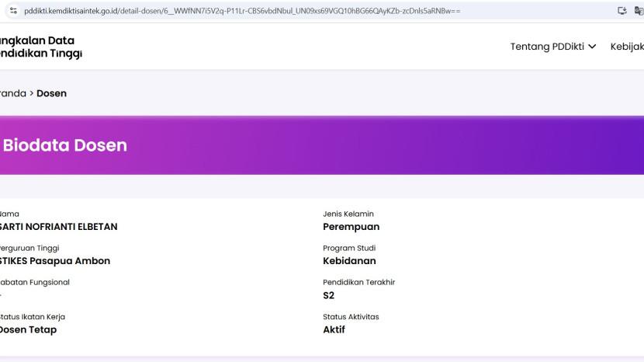Open the Kebijakan menu item
644x362 pixels.
(627, 47)
